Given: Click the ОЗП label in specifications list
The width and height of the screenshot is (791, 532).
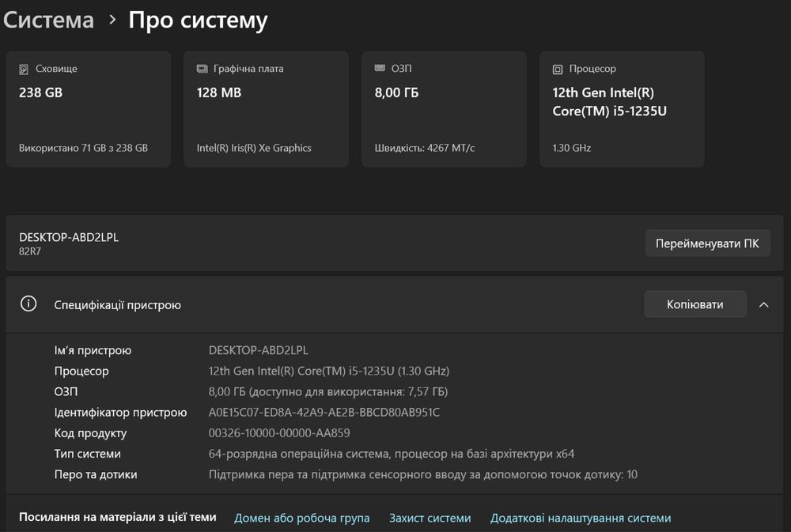Looking at the screenshot, I should tap(66, 391).
